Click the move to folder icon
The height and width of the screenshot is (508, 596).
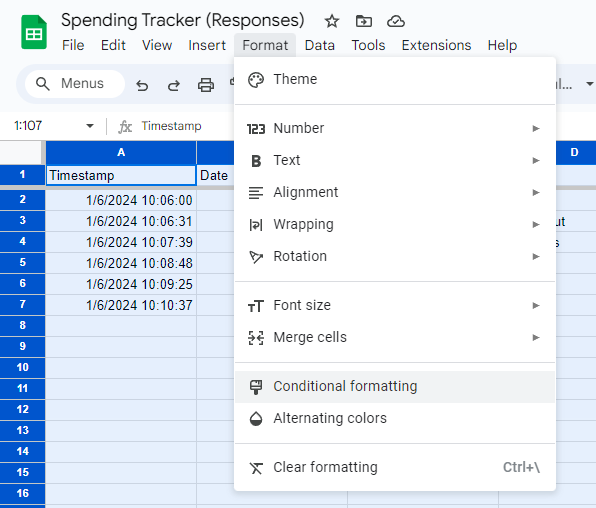coord(363,21)
